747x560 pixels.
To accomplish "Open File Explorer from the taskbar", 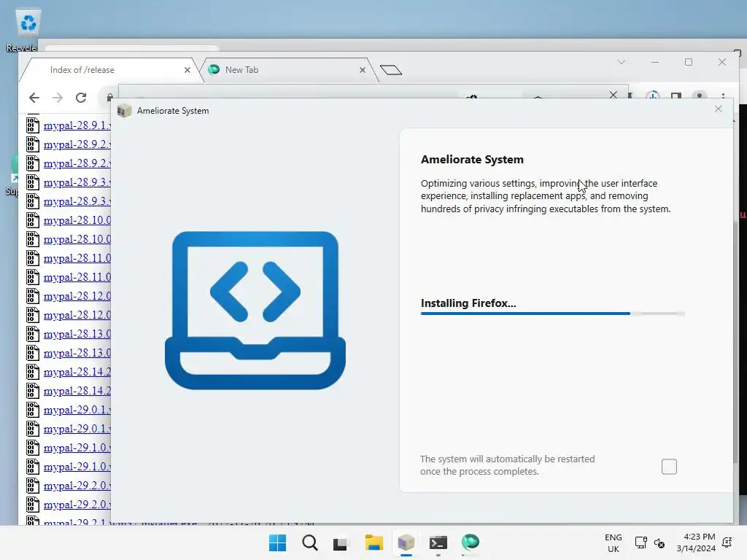I will [374, 542].
